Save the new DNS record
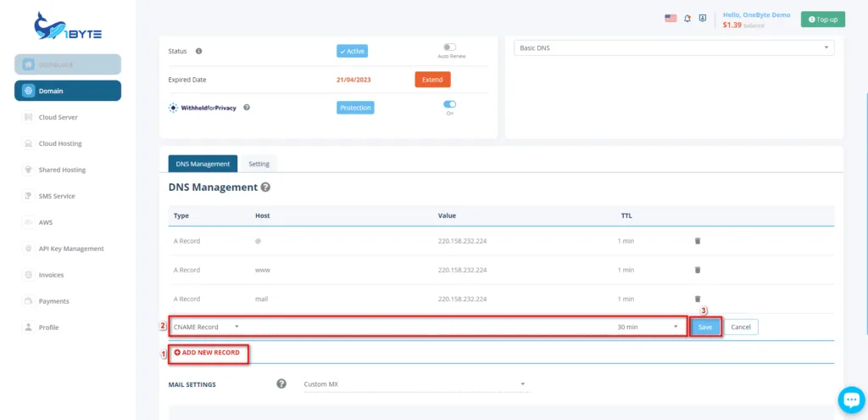 click(x=705, y=327)
